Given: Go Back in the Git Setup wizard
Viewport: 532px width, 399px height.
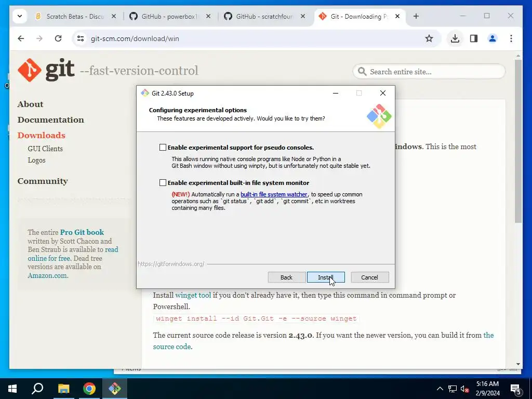Looking at the screenshot, I should 286,277.
